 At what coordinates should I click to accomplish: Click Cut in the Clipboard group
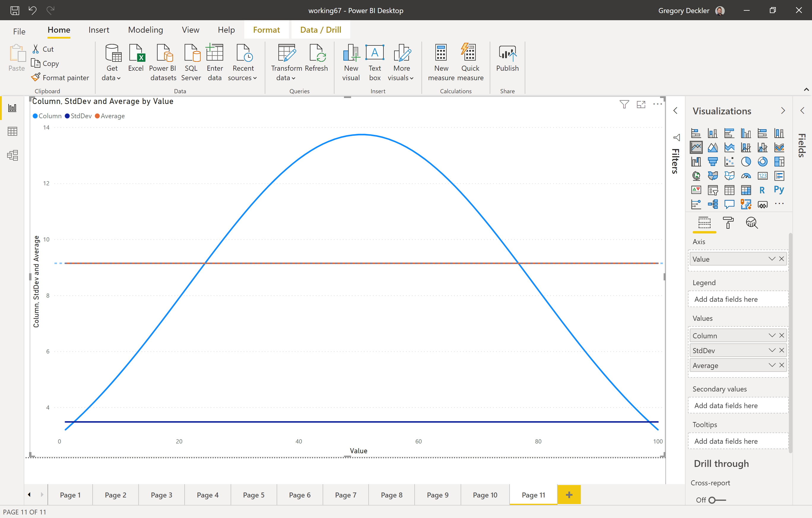coord(43,49)
